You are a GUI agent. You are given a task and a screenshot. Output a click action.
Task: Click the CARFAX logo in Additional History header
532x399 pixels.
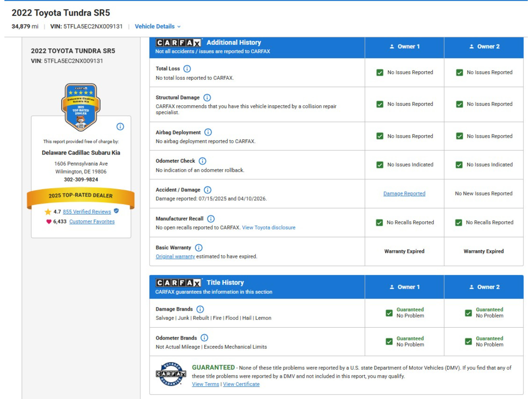coord(178,43)
